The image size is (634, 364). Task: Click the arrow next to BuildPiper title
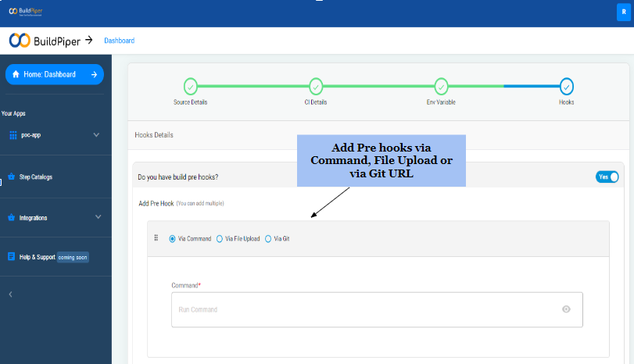(x=89, y=40)
